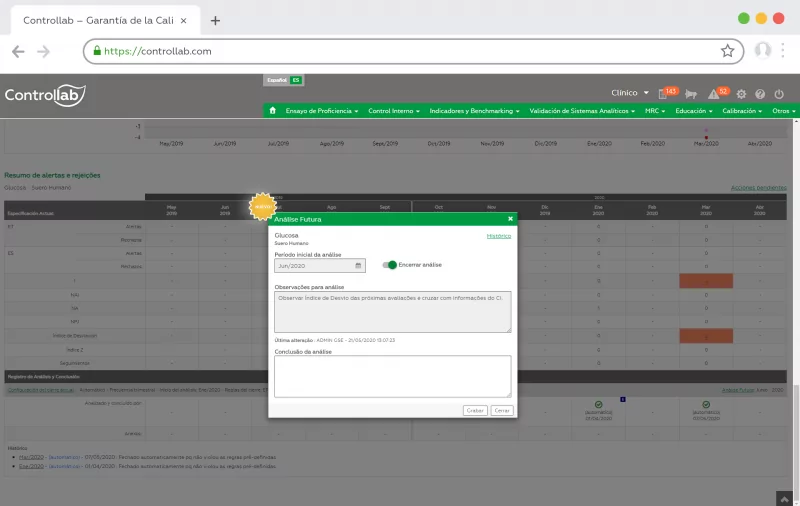Click the help question mark icon

760,94
